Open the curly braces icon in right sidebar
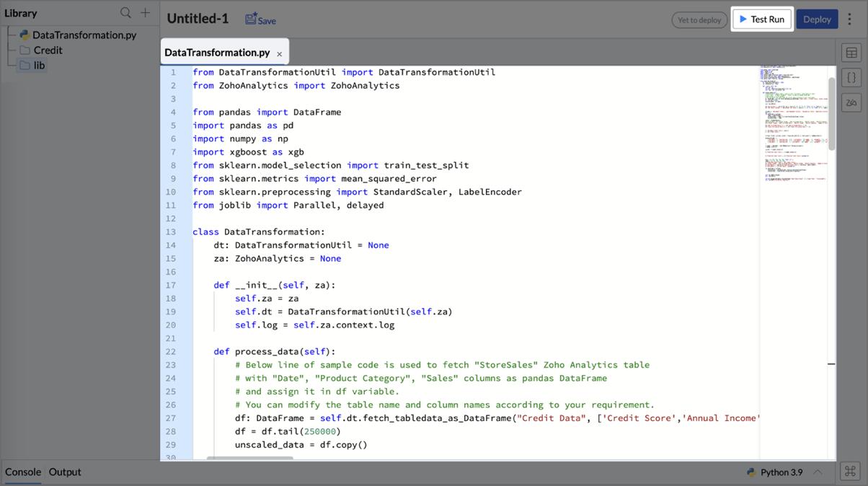The image size is (868, 486). (851, 78)
